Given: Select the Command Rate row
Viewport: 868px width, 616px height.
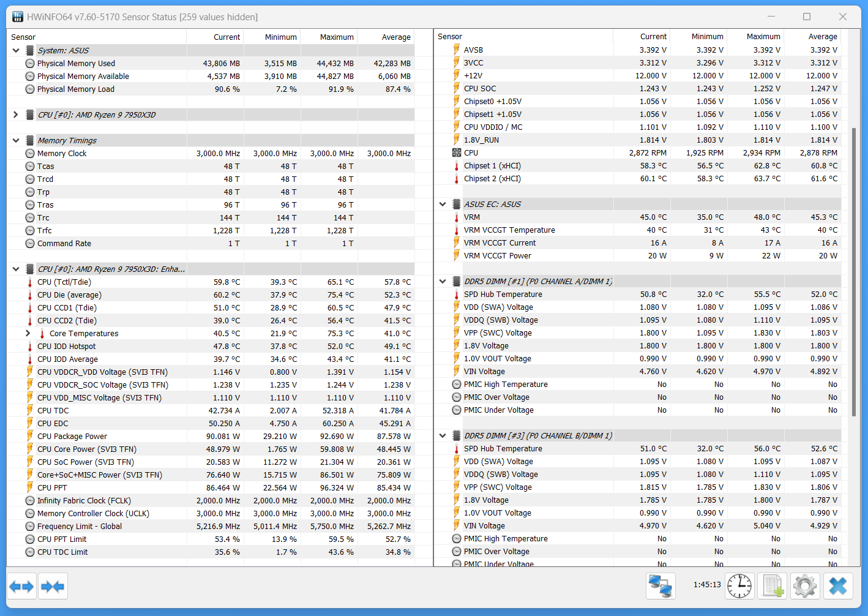Looking at the screenshot, I should [211, 244].
